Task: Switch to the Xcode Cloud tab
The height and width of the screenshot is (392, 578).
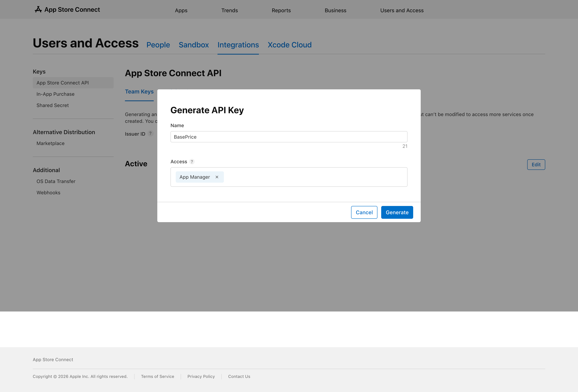Action: point(290,45)
